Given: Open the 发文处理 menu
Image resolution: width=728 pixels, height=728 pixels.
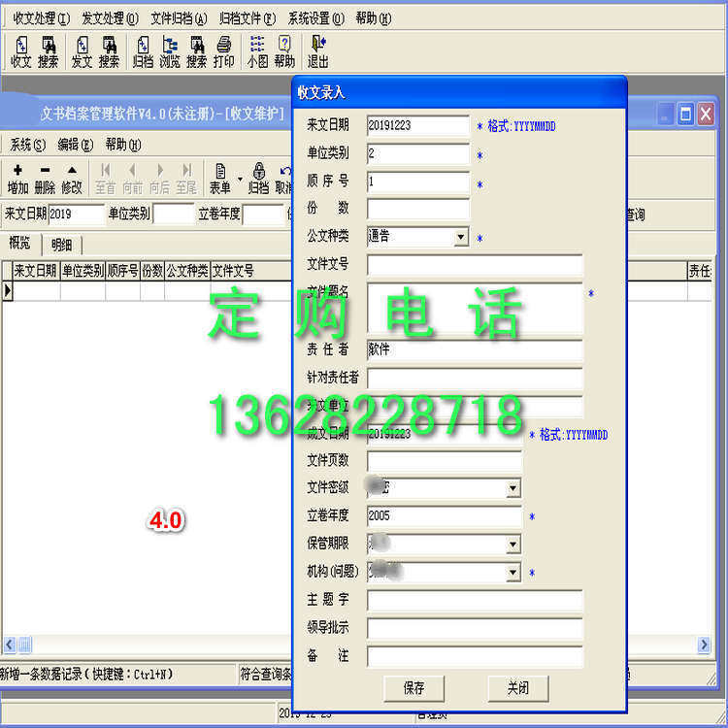Looking at the screenshot, I should click(x=110, y=18).
